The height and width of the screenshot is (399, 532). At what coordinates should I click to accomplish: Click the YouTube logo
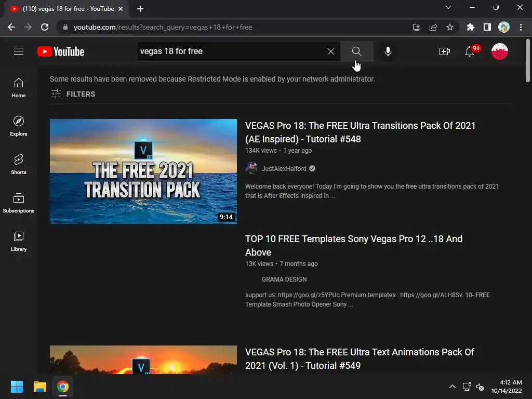[x=61, y=51]
